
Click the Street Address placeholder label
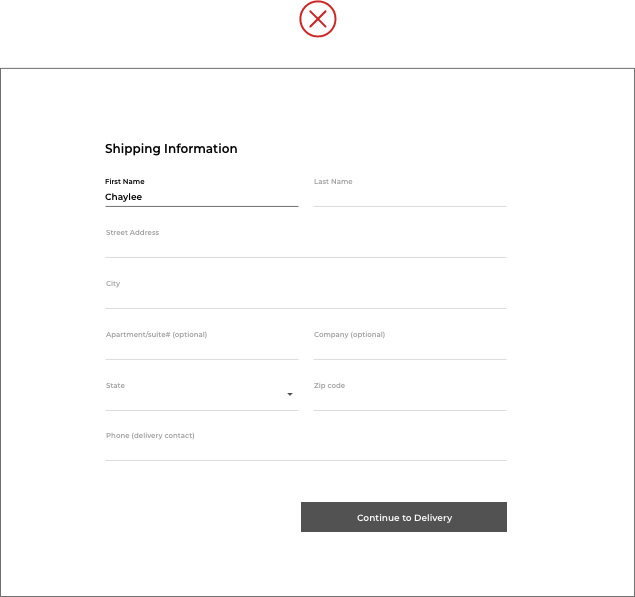point(132,232)
